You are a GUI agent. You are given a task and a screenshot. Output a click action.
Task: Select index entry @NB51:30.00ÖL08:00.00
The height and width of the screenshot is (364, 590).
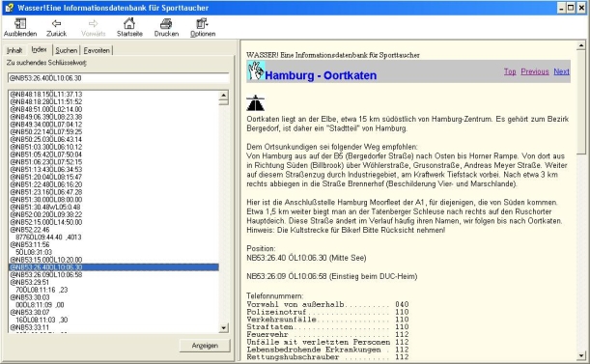tap(46, 200)
